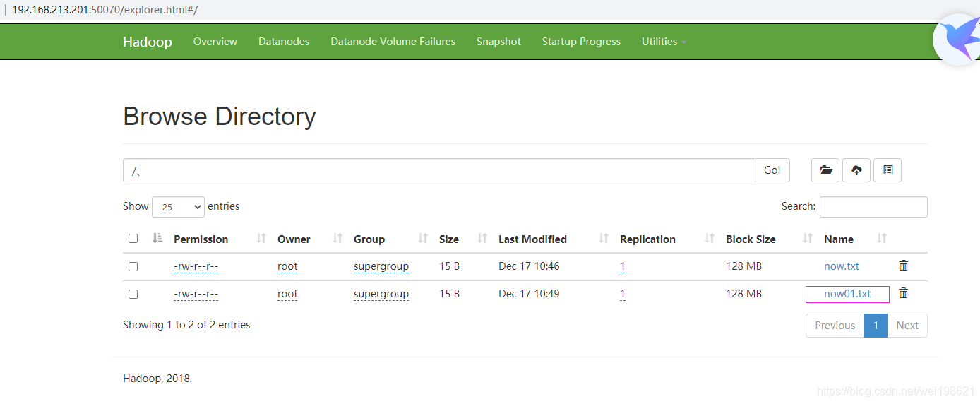Edit supergroup group of now01.txt

(x=381, y=294)
